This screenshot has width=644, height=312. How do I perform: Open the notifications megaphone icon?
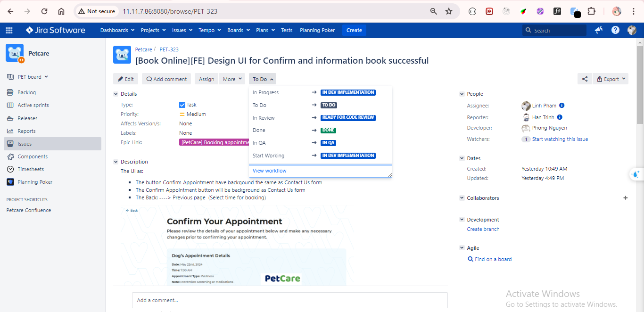click(x=599, y=30)
